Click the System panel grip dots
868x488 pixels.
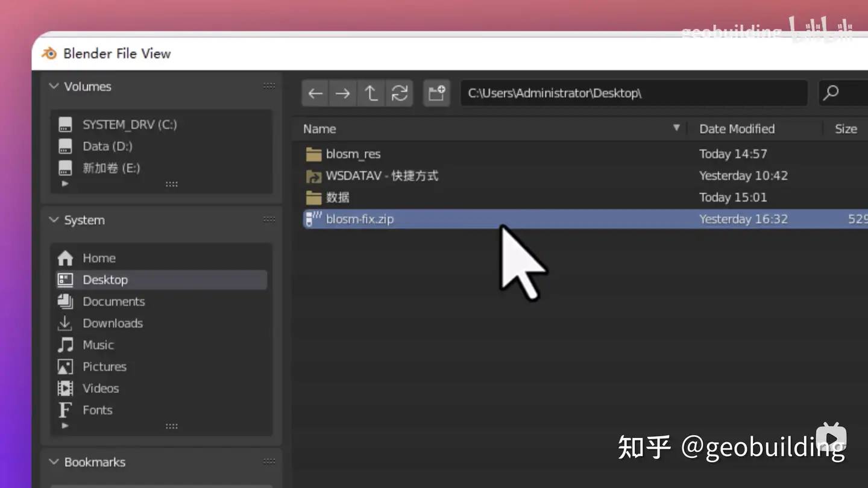click(x=269, y=220)
